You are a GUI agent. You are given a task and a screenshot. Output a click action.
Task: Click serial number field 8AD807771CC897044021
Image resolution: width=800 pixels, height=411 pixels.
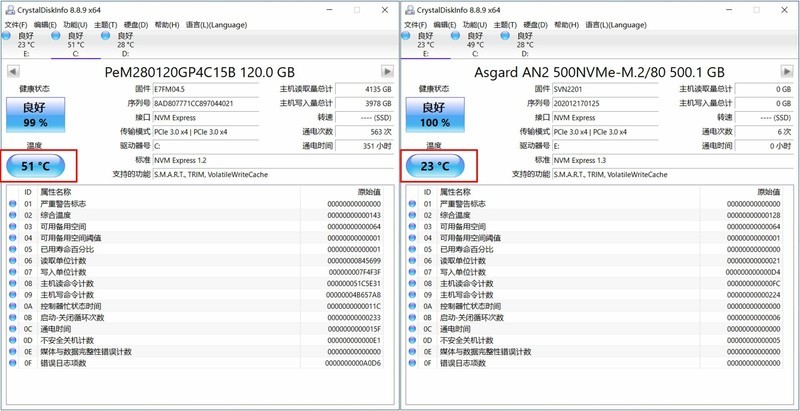[x=206, y=104]
